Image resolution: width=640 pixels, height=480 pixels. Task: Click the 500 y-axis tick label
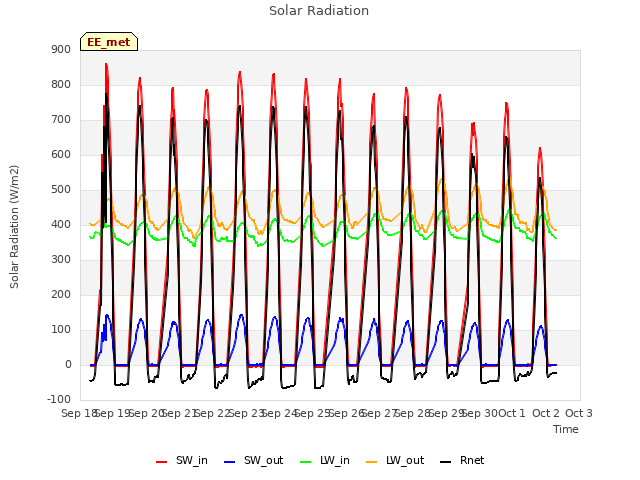61,189
